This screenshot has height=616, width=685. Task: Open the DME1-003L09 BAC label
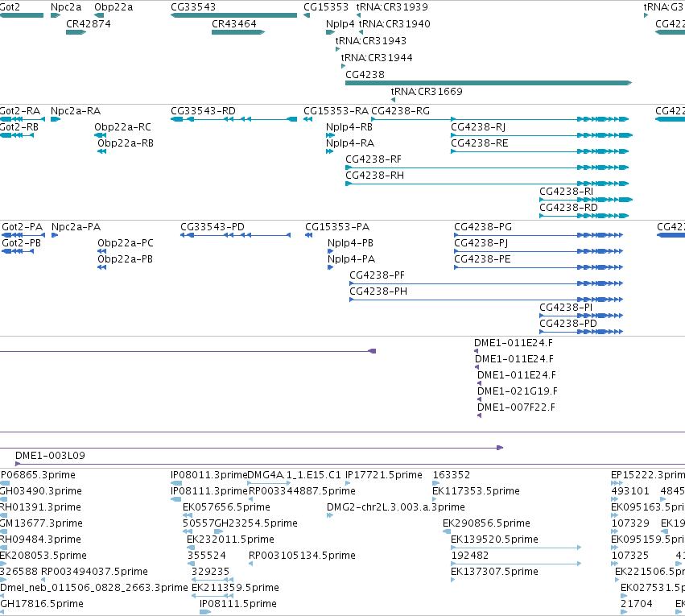[x=50, y=456]
